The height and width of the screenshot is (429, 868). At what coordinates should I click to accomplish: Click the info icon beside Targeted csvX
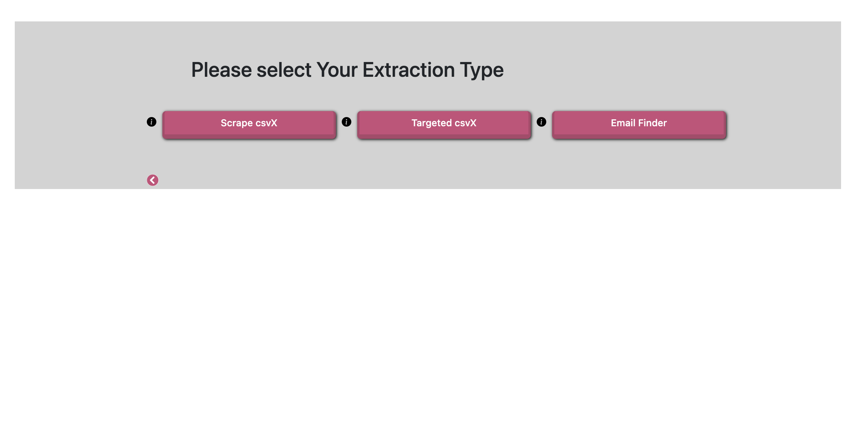tap(346, 122)
